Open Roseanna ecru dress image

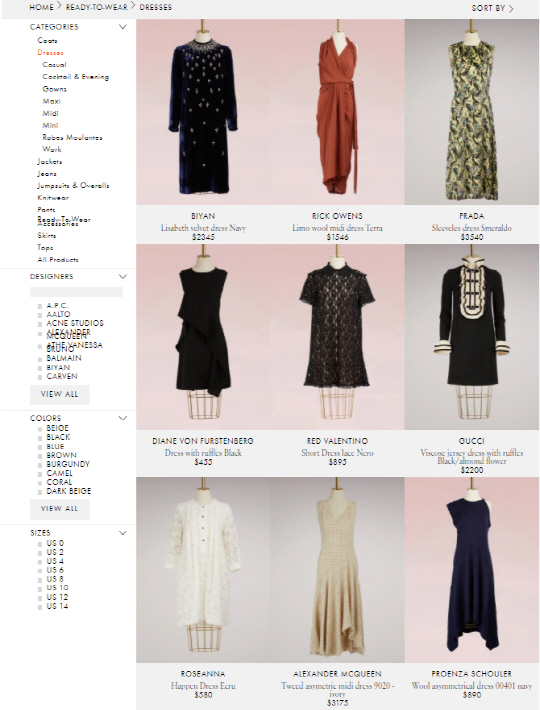[203, 570]
